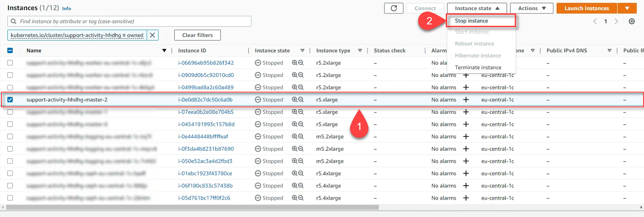Click zoom-in icon for the master-2 instance
The height and width of the screenshot is (217, 644).
coord(294,100)
